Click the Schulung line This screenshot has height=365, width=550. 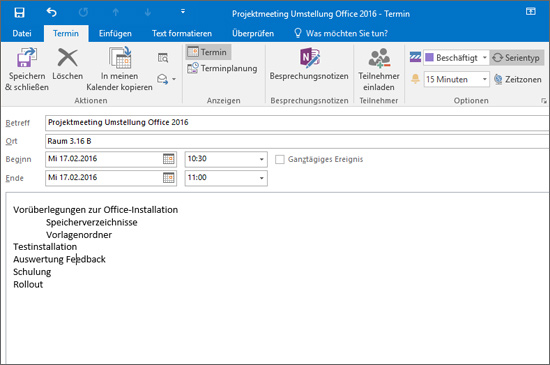(x=32, y=272)
